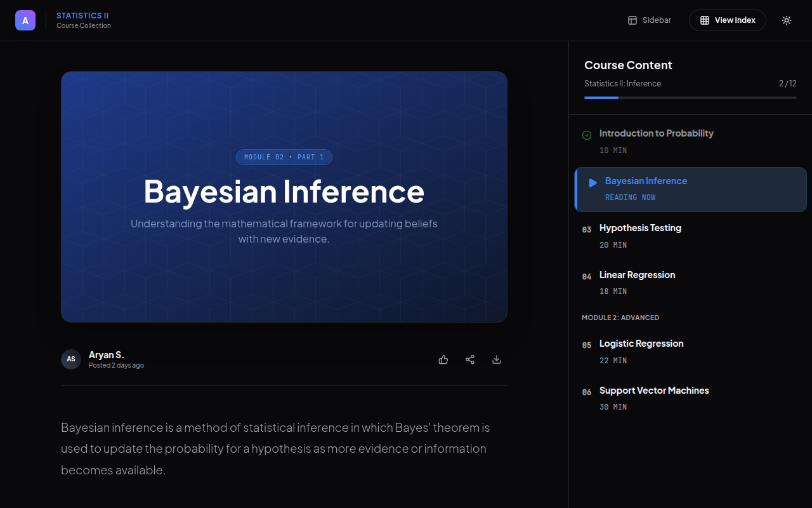Open the Linear Regression lesson
The image size is (812, 508).
(x=637, y=275)
